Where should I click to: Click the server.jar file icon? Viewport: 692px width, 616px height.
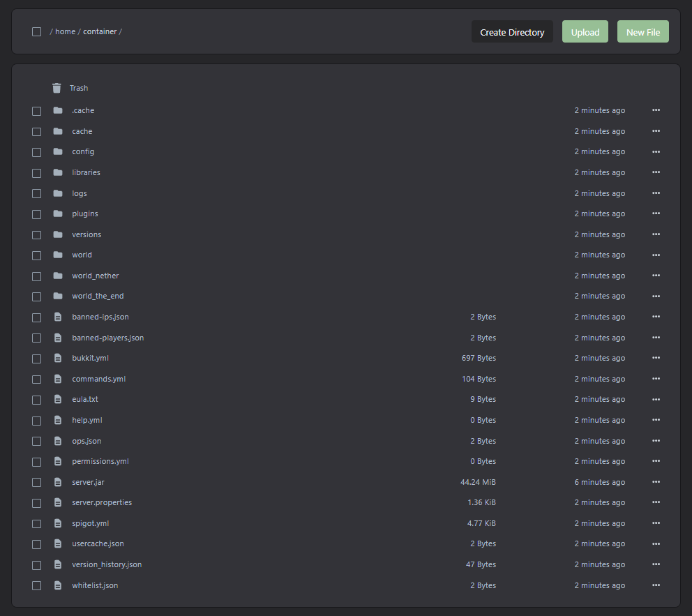[x=58, y=482]
